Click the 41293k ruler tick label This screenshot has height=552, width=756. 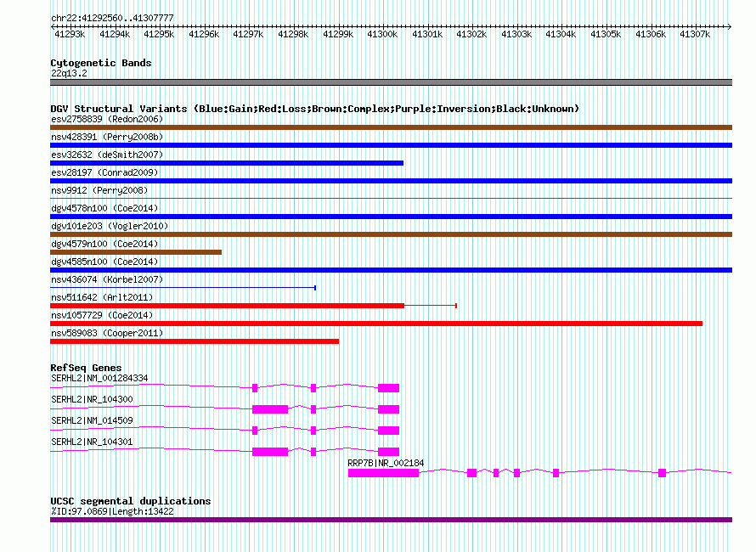pos(70,34)
